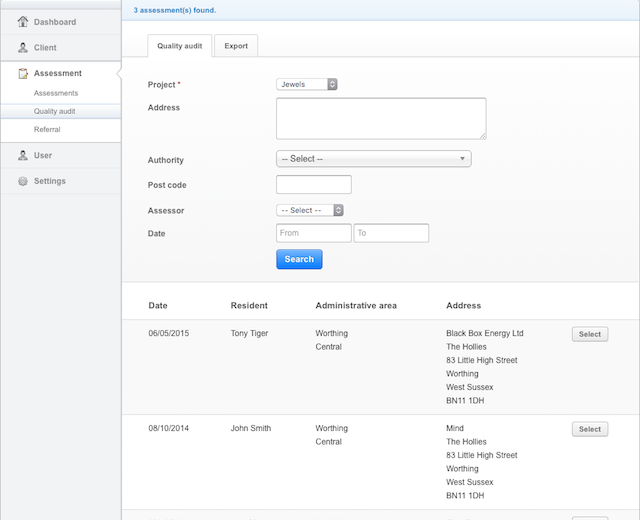The height and width of the screenshot is (520, 640).
Task: Click the Client person icon
Action: [x=23, y=47]
